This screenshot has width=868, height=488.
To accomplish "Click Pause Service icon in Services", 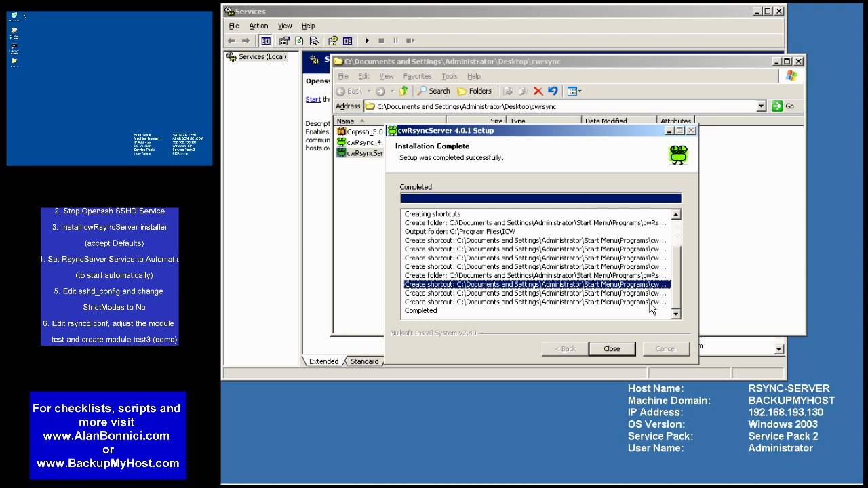I will click(395, 41).
